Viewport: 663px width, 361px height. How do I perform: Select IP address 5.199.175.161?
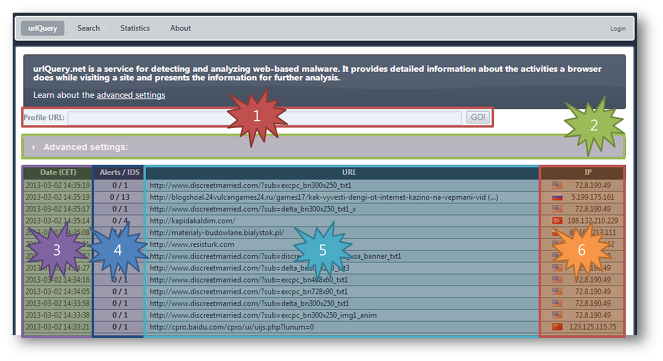pos(592,197)
